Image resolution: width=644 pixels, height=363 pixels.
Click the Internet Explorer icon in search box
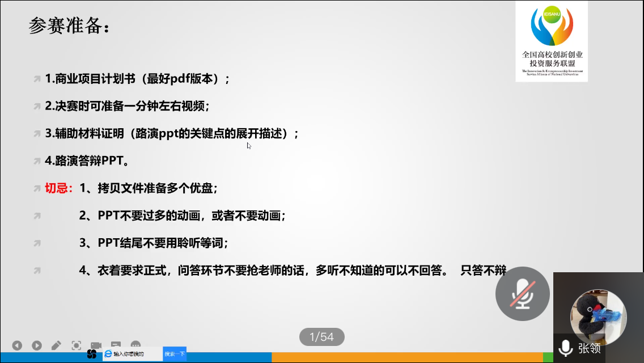click(x=108, y=354)
